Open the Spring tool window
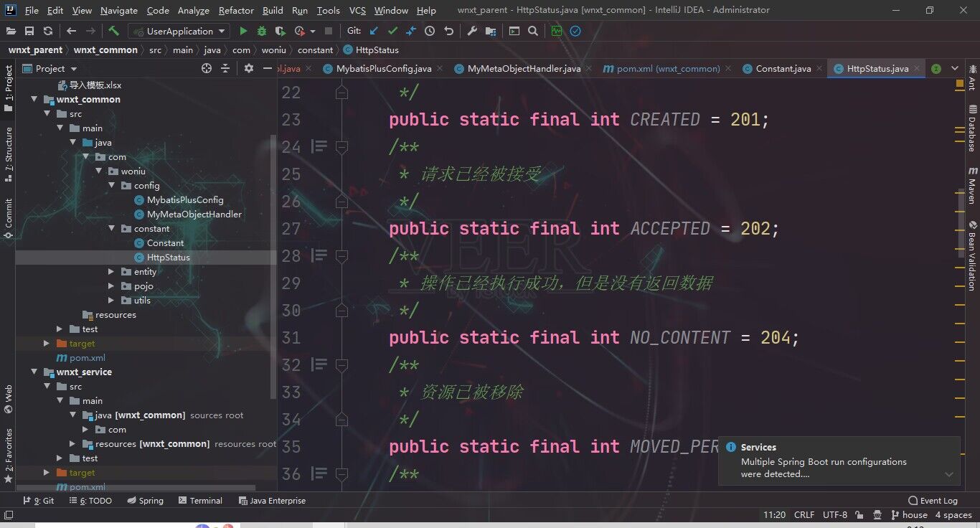The width and height of the screenshot is (980, 528). click(145, 501)
